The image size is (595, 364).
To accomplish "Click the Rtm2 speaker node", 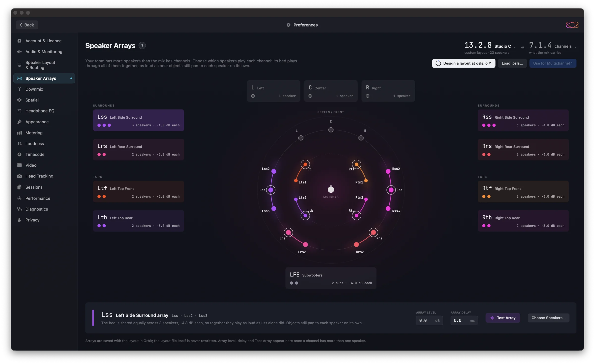I will (366, 199).
